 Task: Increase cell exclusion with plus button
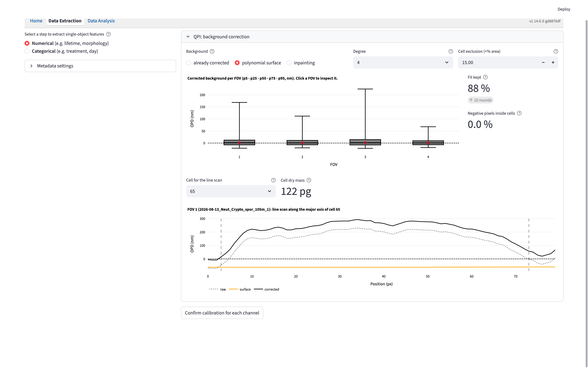553,63
